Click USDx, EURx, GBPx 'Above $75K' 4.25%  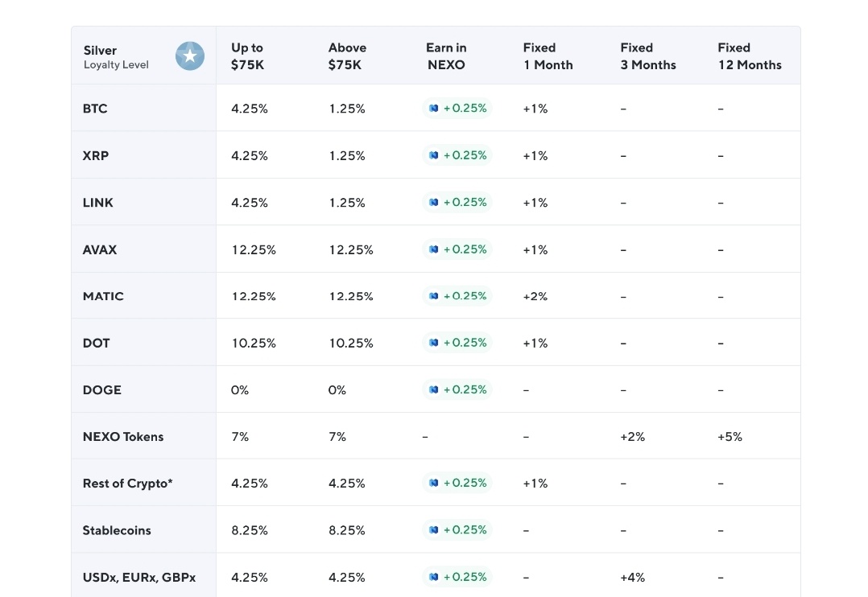coord(347,577)
